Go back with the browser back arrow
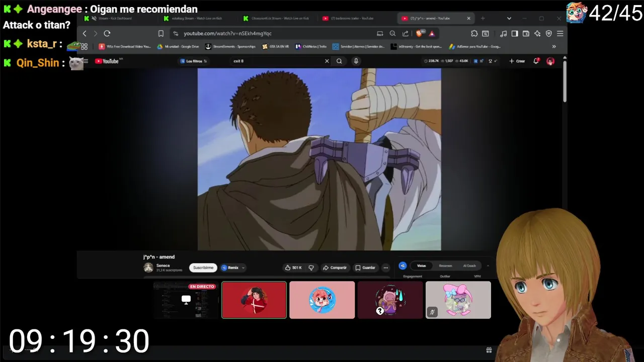This screenshot has height=362, width=644. point(85,34)
